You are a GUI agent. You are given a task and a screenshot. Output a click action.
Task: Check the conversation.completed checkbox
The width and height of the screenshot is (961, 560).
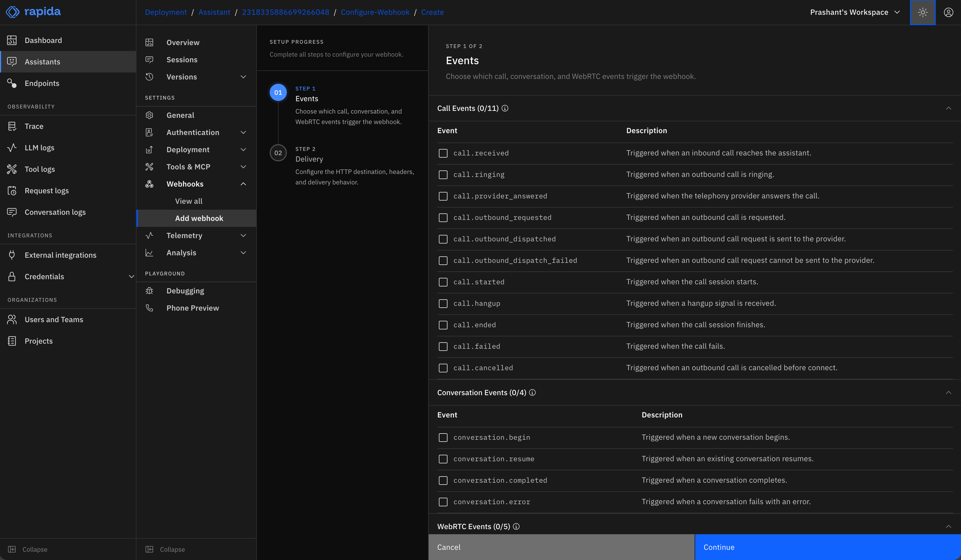tap(443, 480)
